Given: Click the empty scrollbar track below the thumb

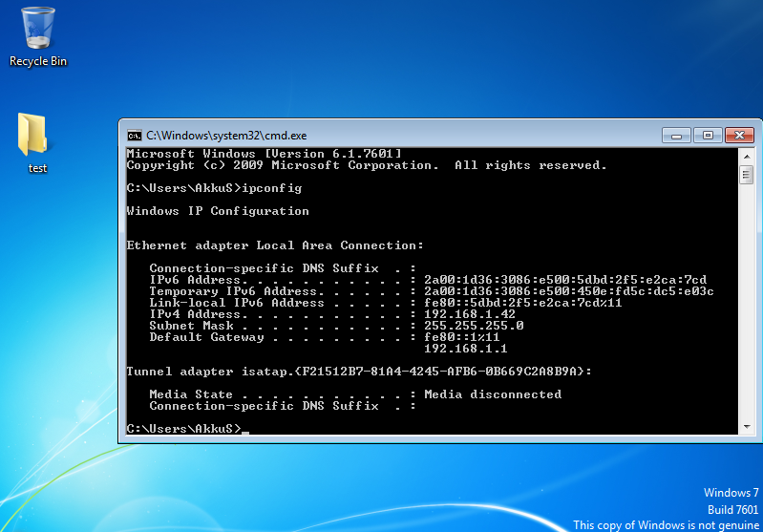Looking at the screenshot, I should (x=747, y=306).
